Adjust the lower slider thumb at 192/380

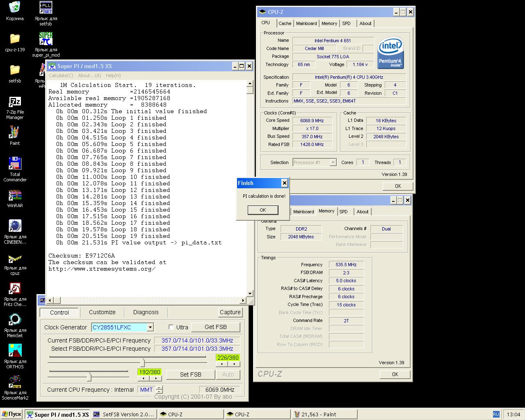[x=89, y=377]
